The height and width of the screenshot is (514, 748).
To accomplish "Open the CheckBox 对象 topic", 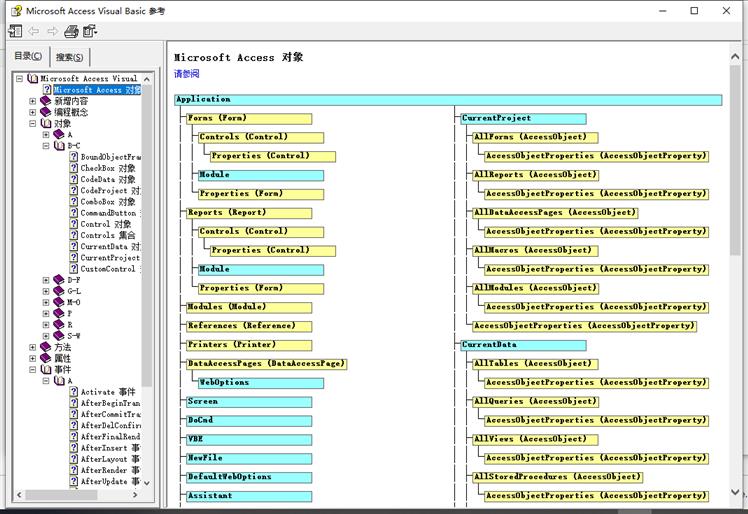I will point(108,168).
